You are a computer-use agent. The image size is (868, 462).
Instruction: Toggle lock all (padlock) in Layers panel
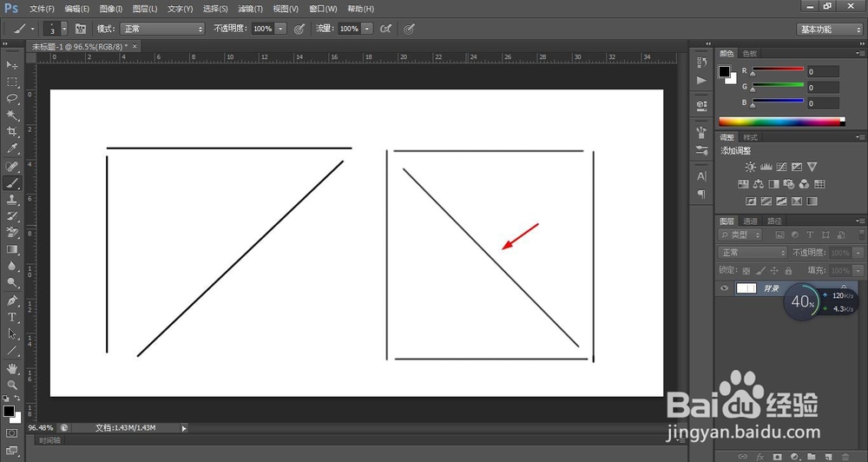pyautogui.click(x=788, y=271)
